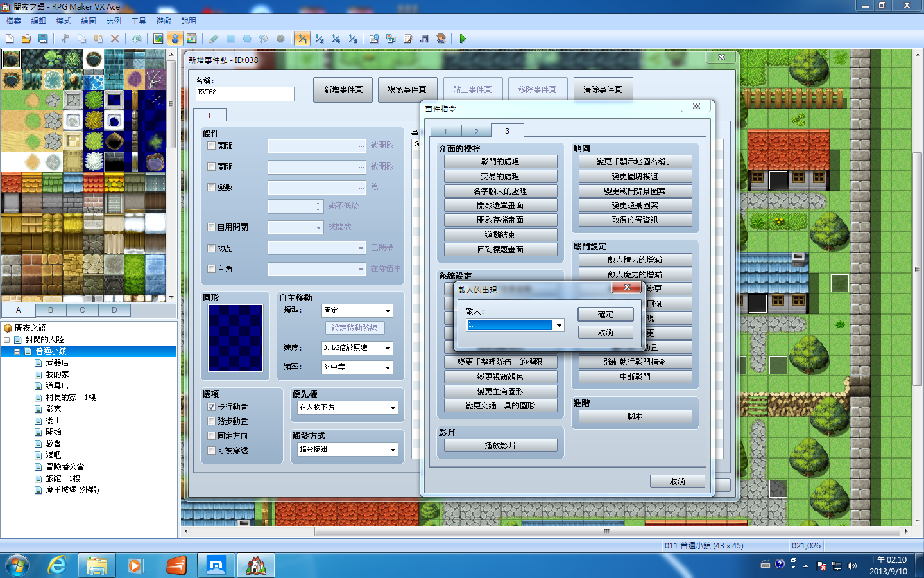Set zoom scale to 1/8

click(x=352, y=39)
